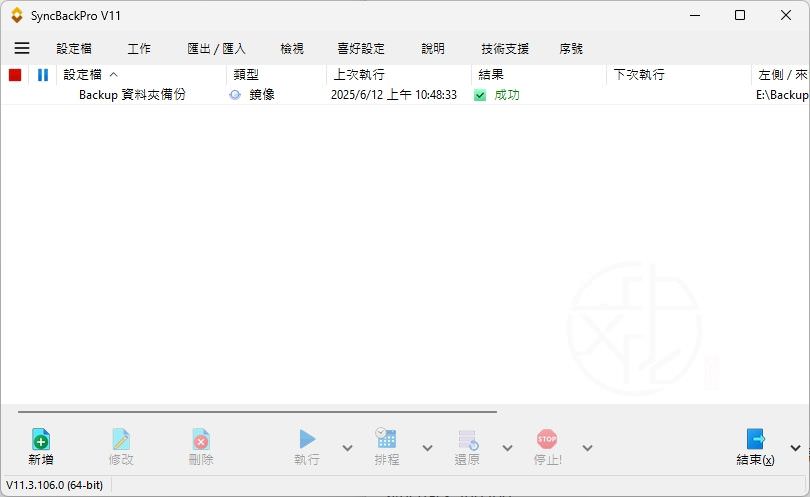Open the 匯出 / 匯入 menu
Viewport: 810px width, 497px height.
pyautogui.click(x=216, y=48)
